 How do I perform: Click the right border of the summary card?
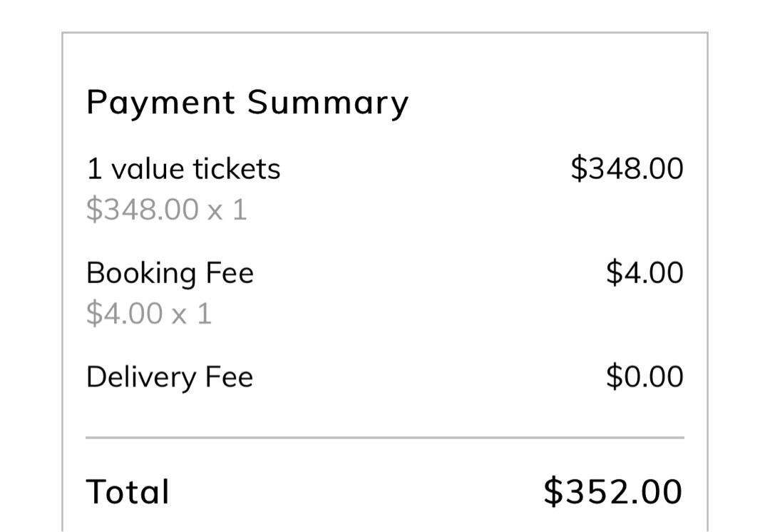(x=708, y=282)
